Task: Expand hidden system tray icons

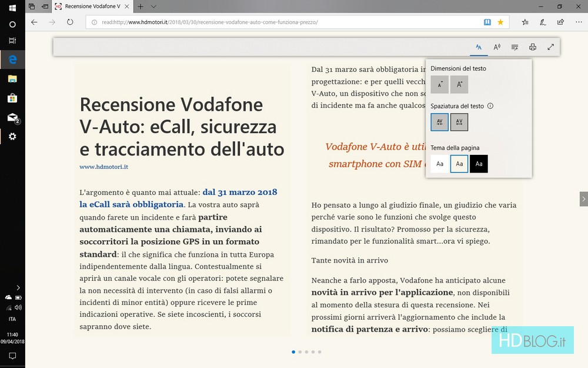Action: click(x=18, y=288)
